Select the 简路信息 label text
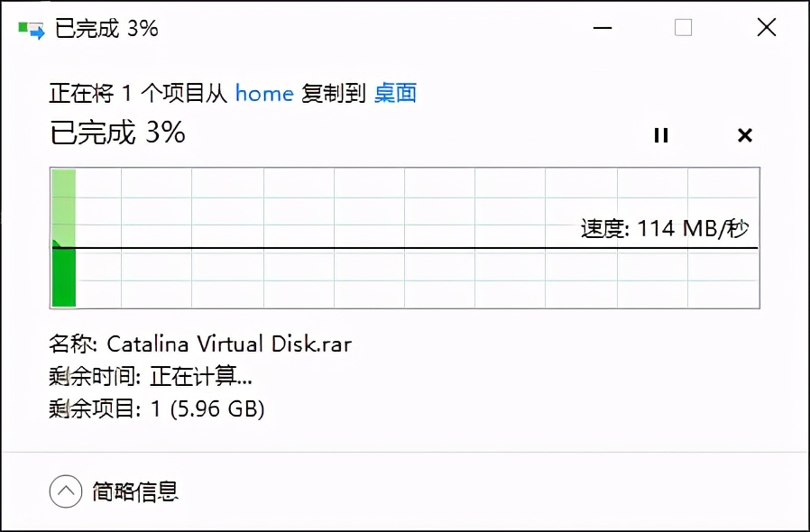 135,491
